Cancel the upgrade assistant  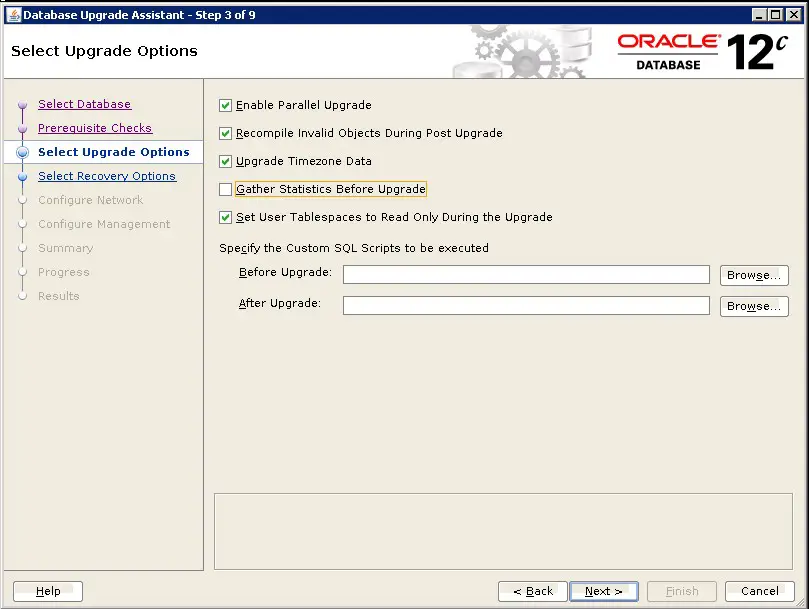click(x=760, y=591)
